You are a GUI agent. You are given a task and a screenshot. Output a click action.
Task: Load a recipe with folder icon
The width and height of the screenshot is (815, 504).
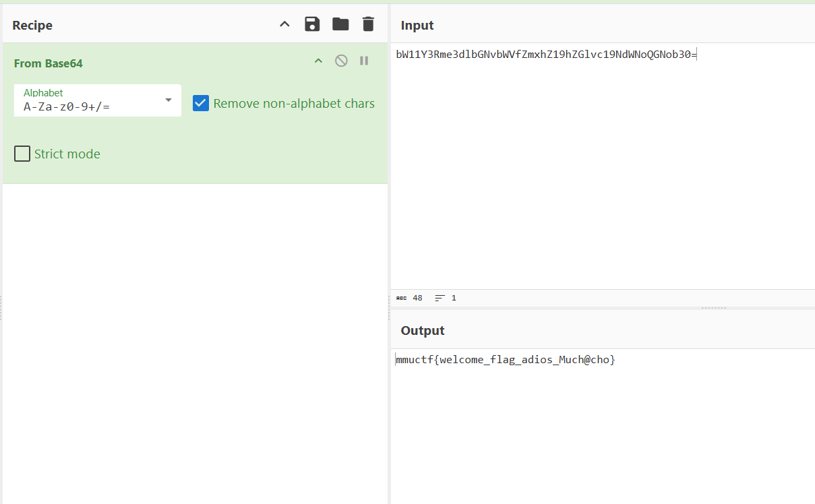[340, 25]
